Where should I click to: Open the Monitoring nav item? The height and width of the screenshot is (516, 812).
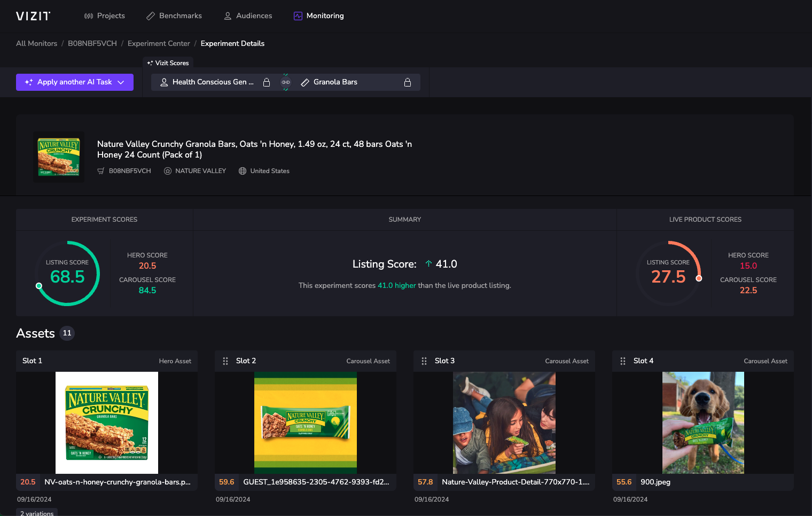coord(319,16)
